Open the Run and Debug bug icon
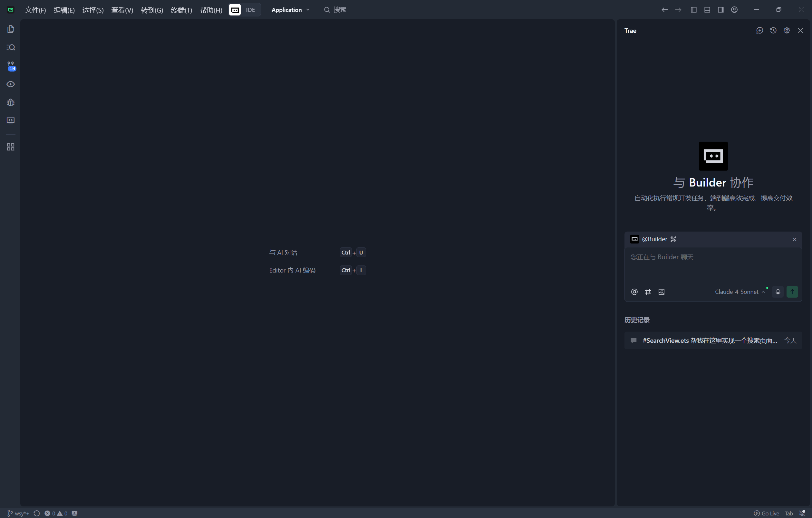Screen dimensions: 812x518 point(10,102)
